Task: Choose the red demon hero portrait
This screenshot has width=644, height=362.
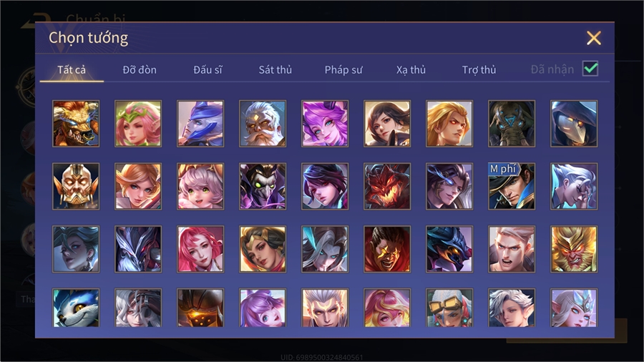Action: 387,186
